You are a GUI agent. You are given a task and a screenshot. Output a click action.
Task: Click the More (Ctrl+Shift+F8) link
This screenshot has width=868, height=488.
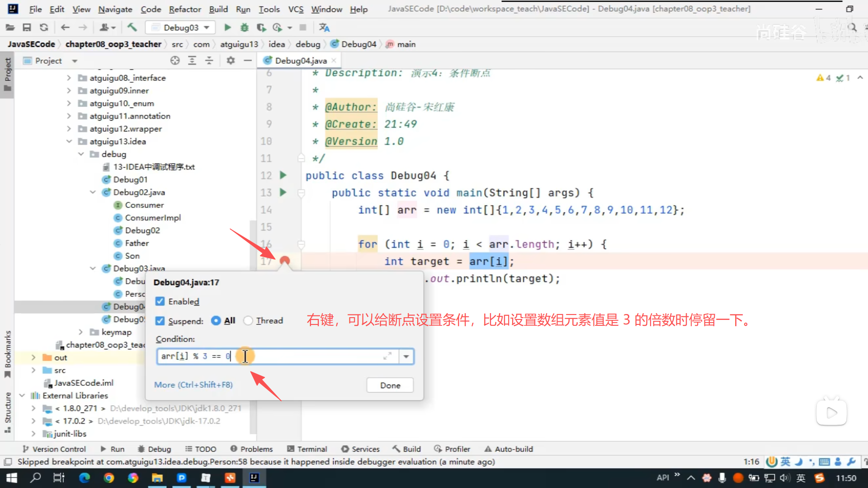click(x=193, y=385)
